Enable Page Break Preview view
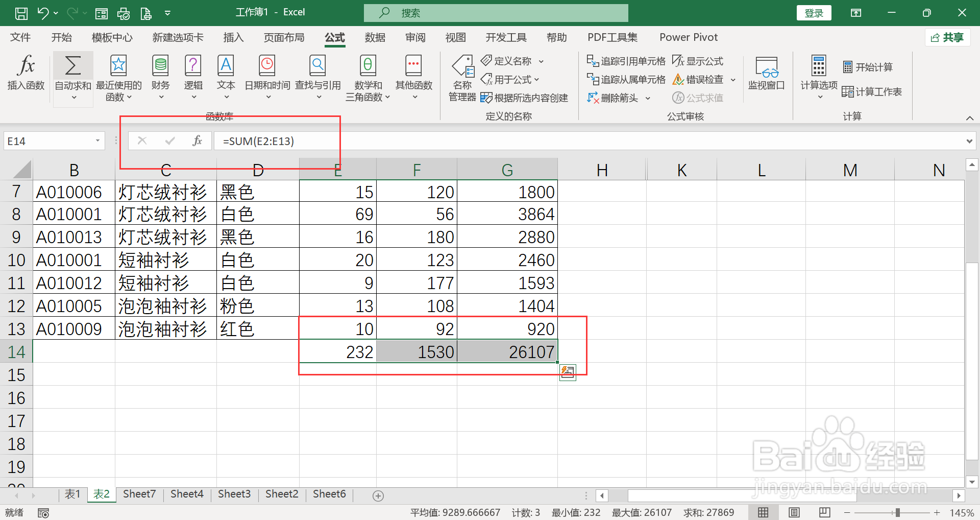This screenshot has width=980, height=520. 824,512
